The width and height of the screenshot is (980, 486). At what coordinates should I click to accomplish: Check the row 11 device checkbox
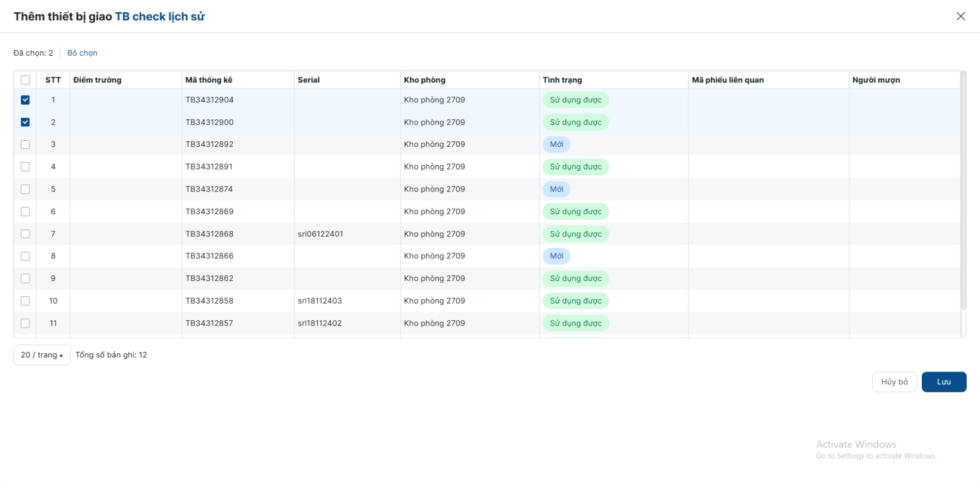[x=25, y=323]
